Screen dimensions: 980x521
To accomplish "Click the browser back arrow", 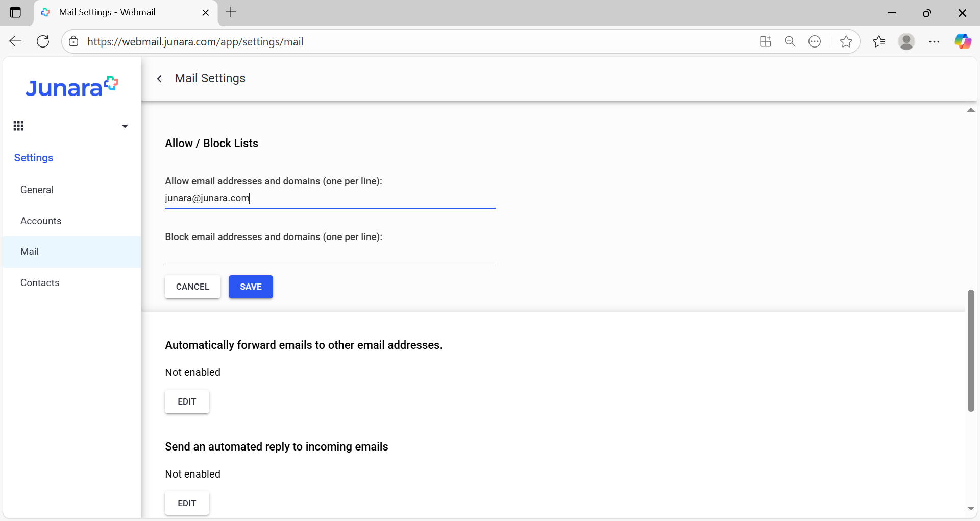I will [x=15, y=41].
